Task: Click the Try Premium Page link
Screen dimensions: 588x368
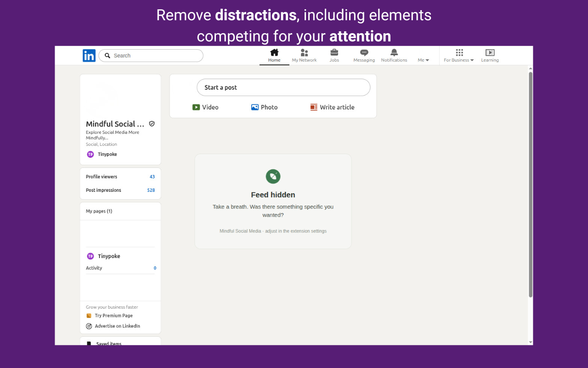Action: coord(110,316)
